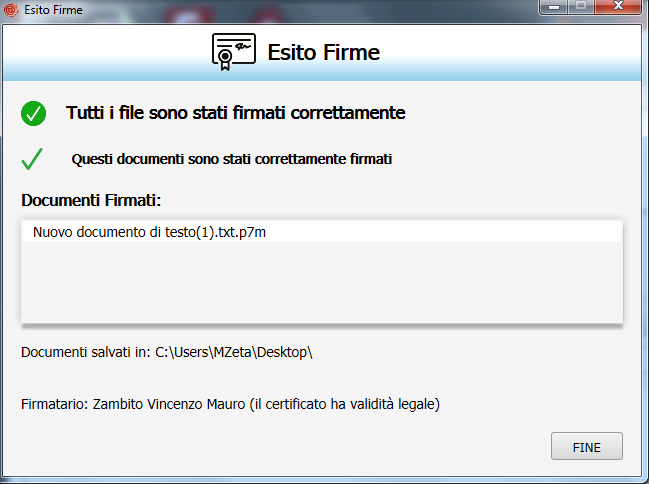Close the Esito Firme window
The width and height of the screenshot is (649, 484).
(619, 7)
